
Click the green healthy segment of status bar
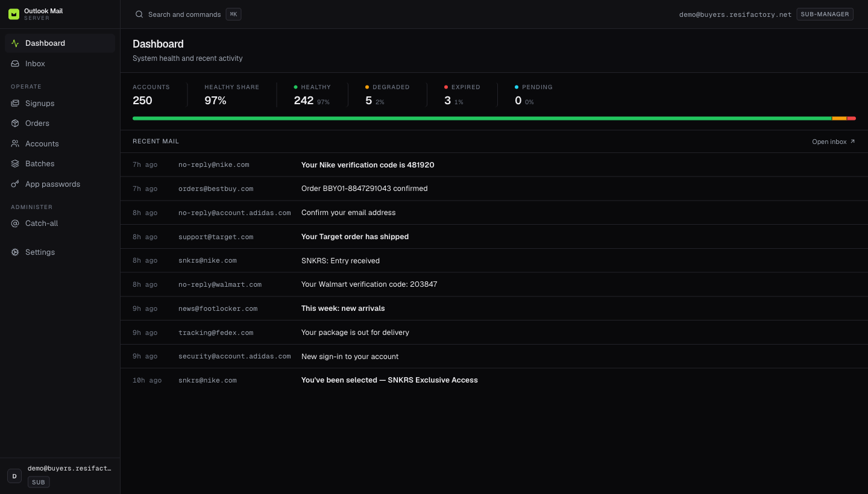(x=482, y=118)
